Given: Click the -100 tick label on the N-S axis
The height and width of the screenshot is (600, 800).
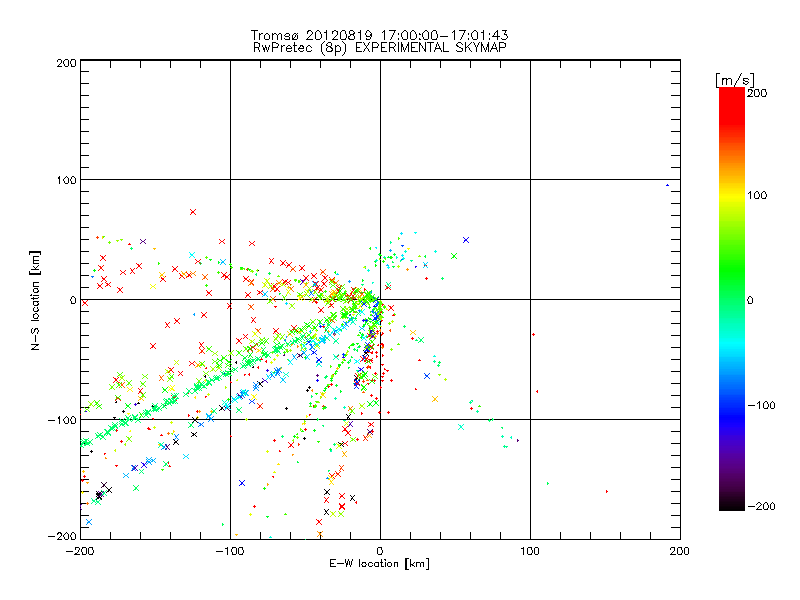Looking at the screenshot, I should (x=62, y=420).
